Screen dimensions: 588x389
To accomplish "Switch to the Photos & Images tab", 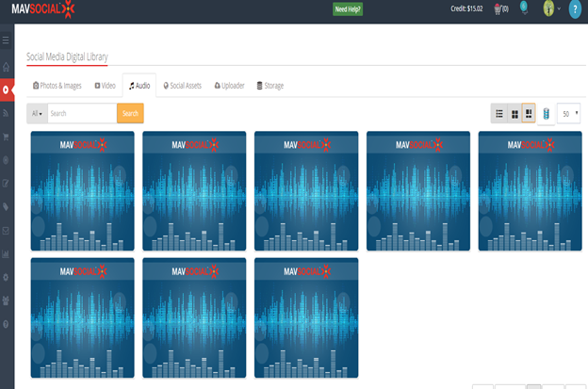I will coord(57,86).
